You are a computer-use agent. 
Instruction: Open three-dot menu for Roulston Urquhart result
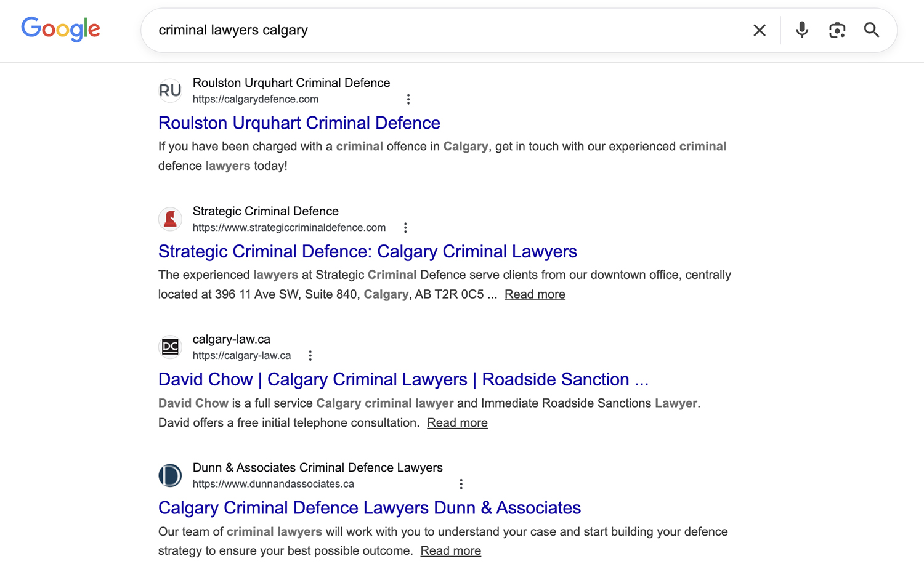(x=408, y=99)
